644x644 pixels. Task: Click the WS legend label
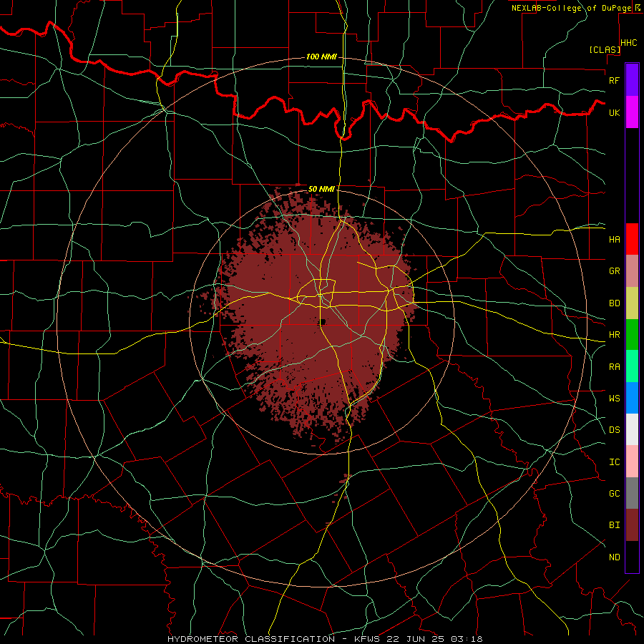614,399
